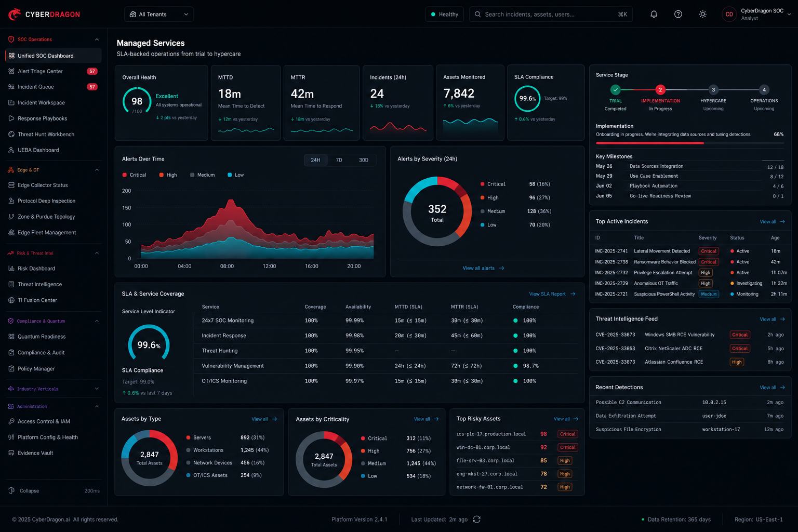Click the search incidents input field

pyautogui.click(x=551, y=14)
